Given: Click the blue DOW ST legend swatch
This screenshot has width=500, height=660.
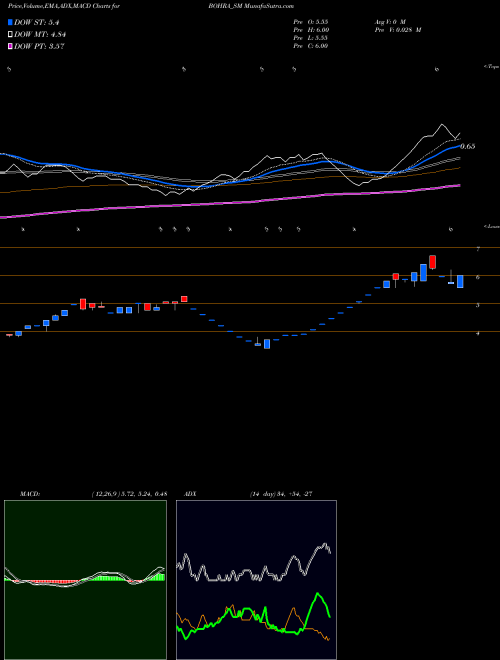Looking at the screenshot, I should tap(11, 22).
